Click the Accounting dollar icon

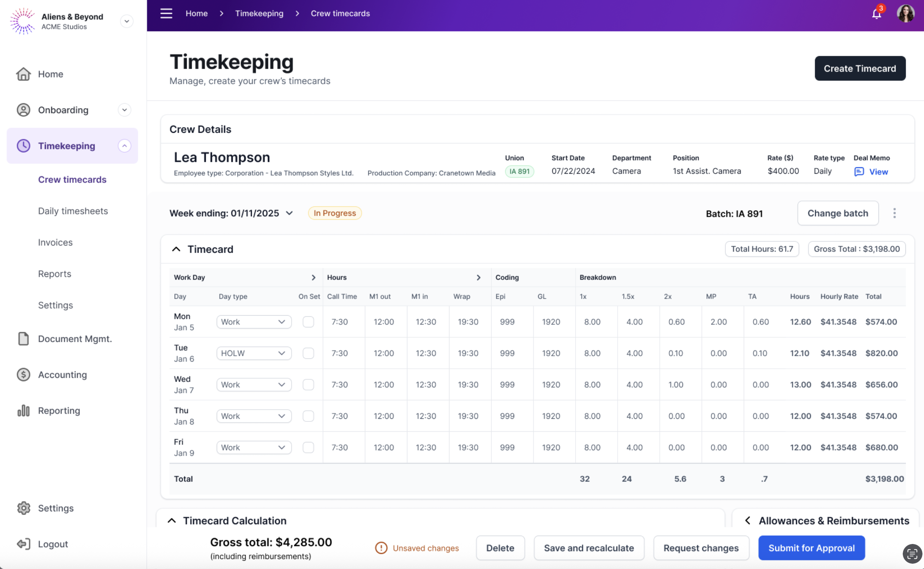pos(24,374)
